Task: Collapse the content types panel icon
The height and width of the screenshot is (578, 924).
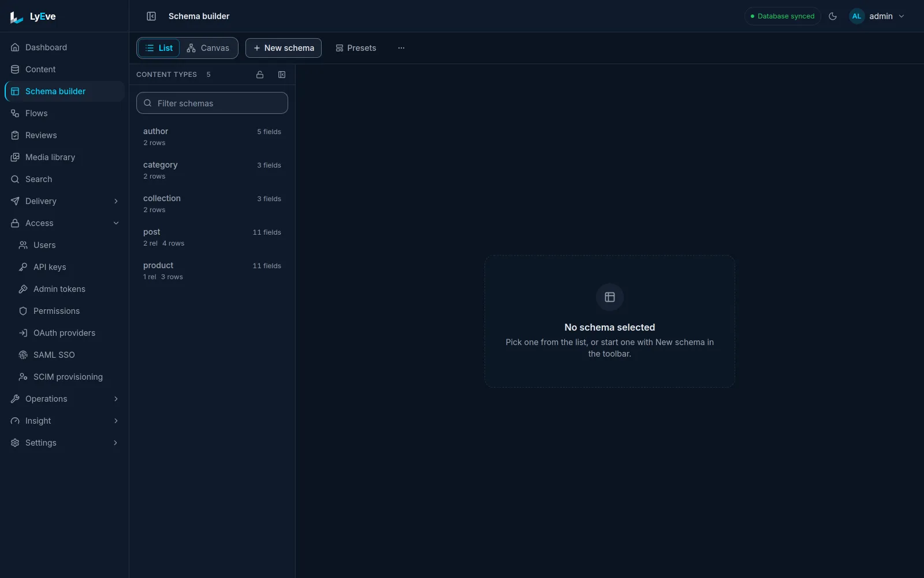Action: point(282,75)
